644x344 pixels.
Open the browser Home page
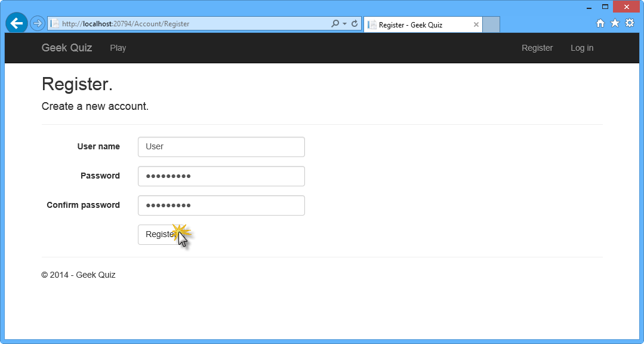pos(600,23)
